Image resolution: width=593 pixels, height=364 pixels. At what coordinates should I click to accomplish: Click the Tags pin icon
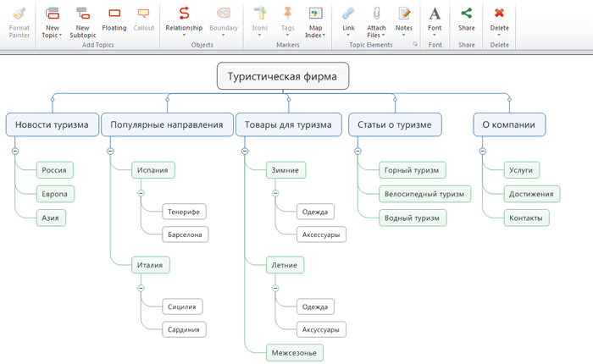(287, 14)
